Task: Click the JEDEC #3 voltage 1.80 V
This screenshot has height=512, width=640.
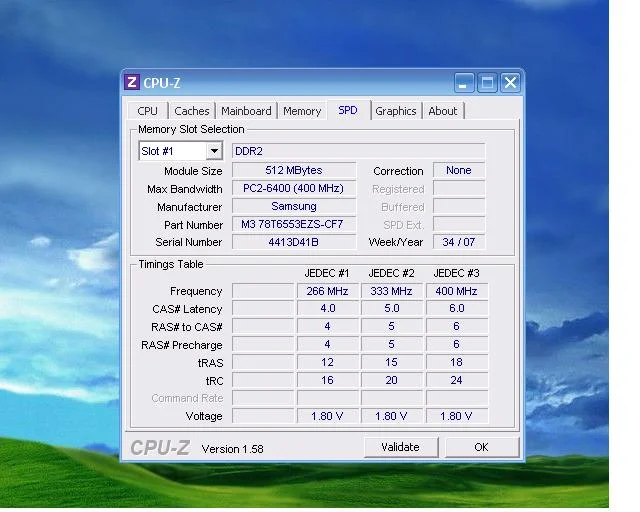Action: coord(457,416)
